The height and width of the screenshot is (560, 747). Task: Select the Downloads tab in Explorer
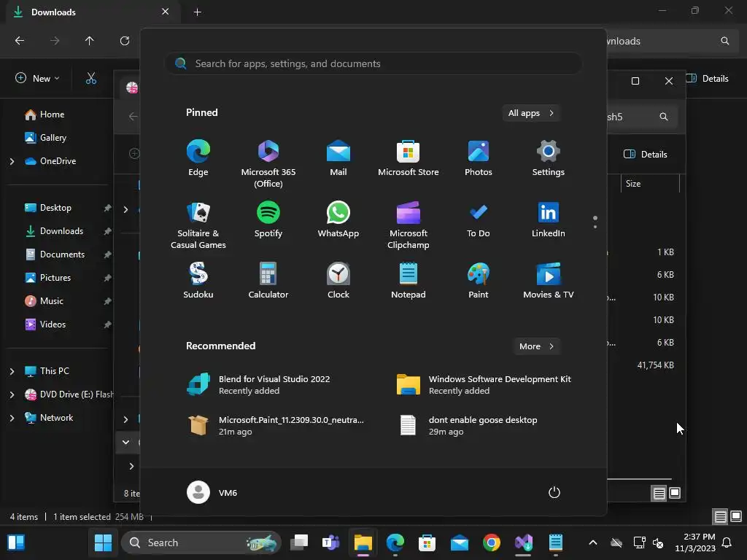click(x=91, y=12)
